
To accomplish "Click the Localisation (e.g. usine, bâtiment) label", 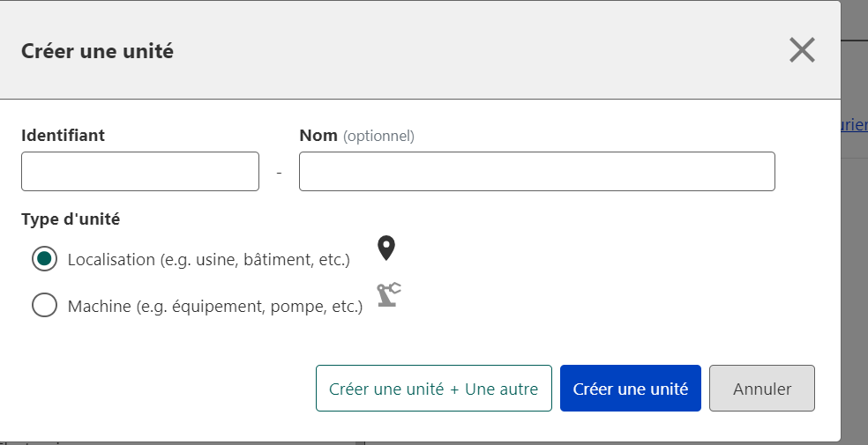I will (208, 260).
